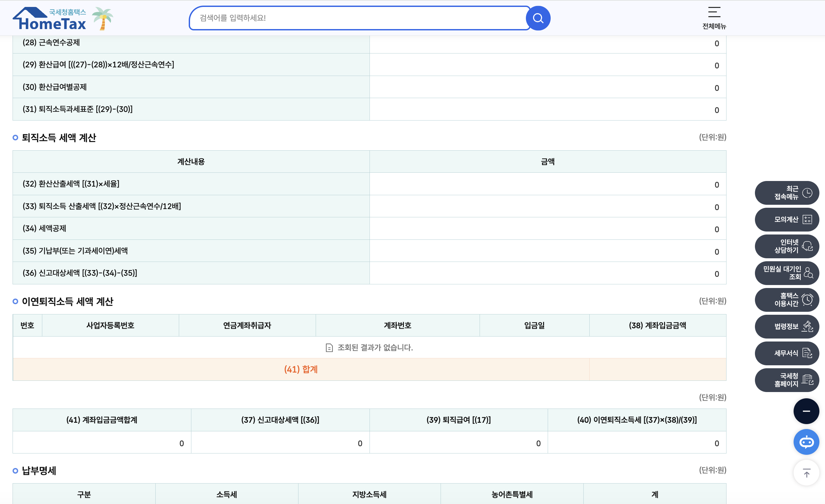Image resolution: width=825 pixels, height=504 pixels.
Task: Open 인터넷 상담하기 quick menu
Action: 787,246
